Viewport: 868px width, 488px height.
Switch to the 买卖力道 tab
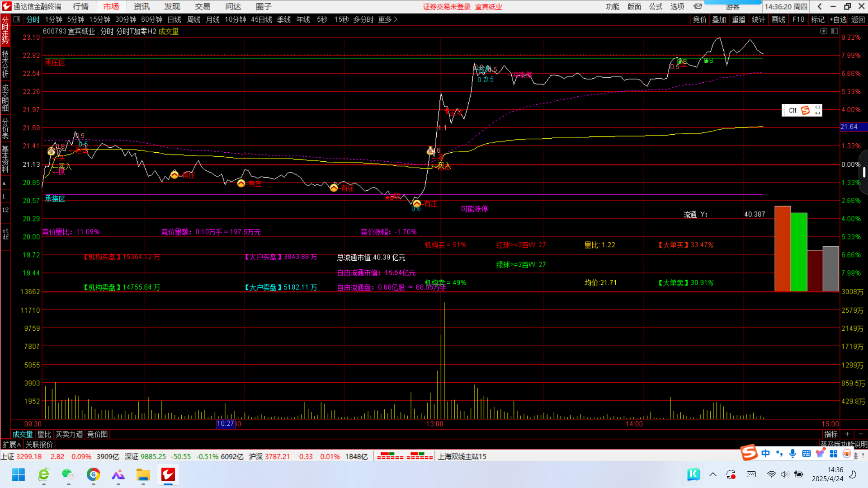tap(69, 434)
